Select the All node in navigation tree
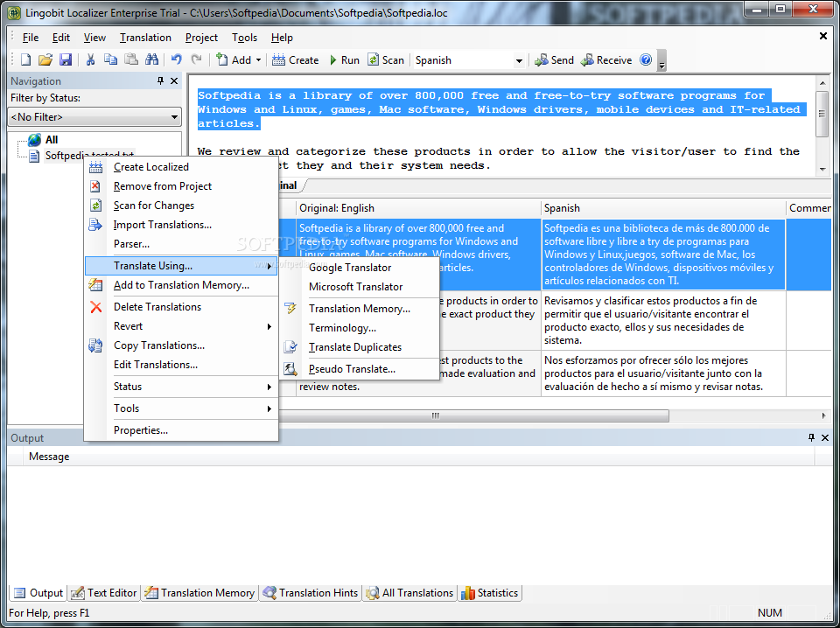This screenshot has width=840, height=628. (x=52, y=140)
